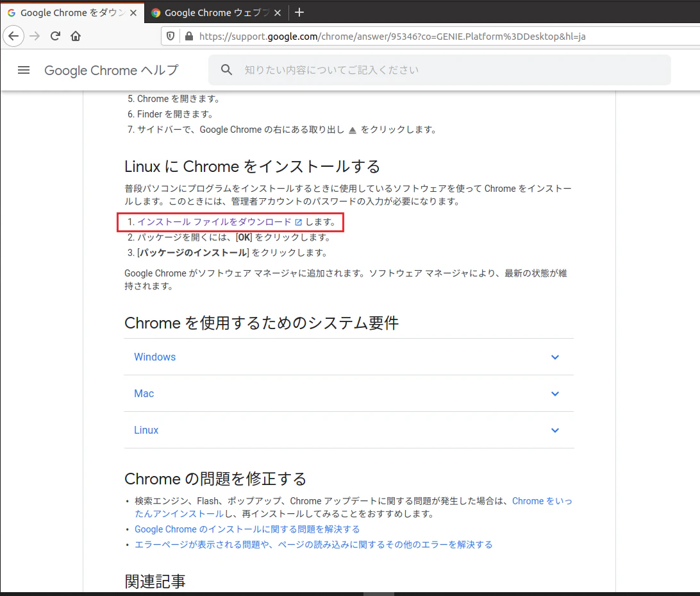
Task: Click the shield tracking protection icon
Action: [171, 36]
